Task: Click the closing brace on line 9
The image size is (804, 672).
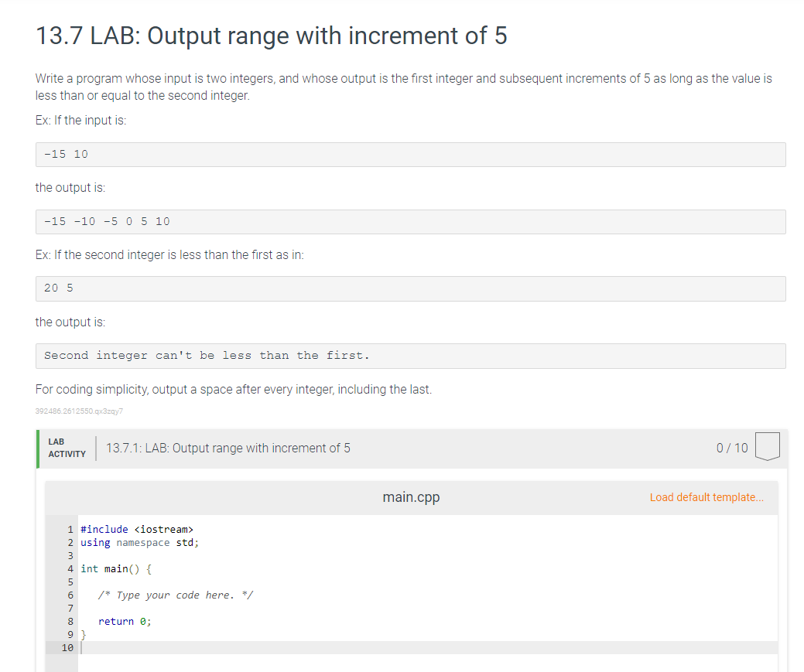Action: point(84,634)
